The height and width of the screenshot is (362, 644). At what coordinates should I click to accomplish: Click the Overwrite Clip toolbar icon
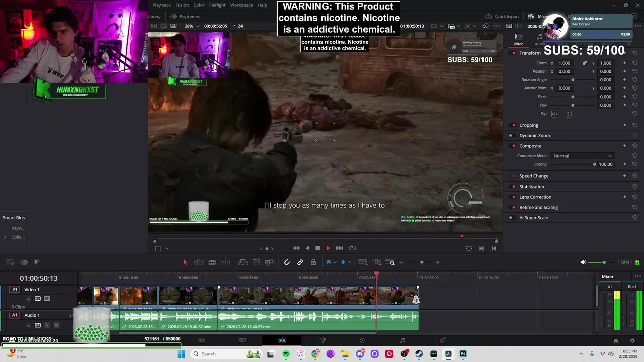tap(256, 262)
